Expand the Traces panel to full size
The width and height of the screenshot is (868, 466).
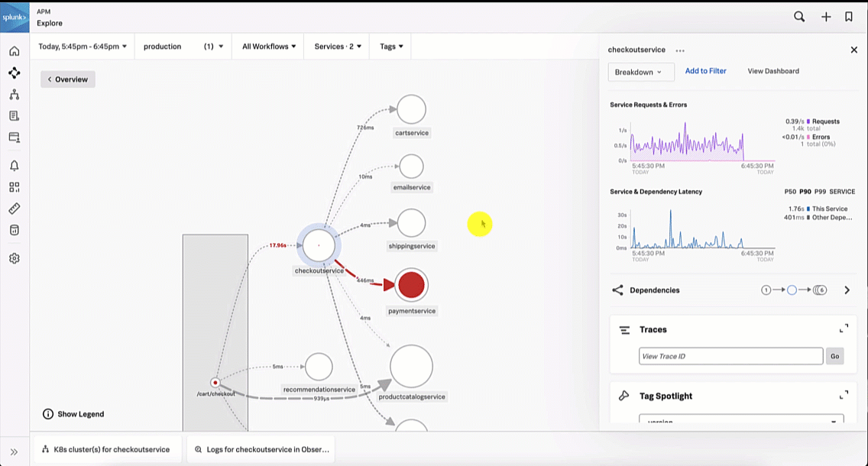[x=844, y=329]
